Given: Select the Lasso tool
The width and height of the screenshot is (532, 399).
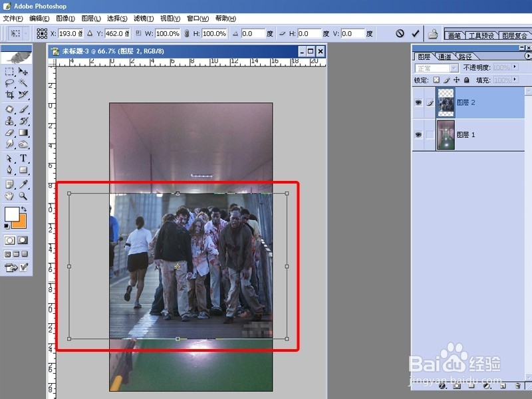Looking at the screenshot, I should (x=9, y=83).
